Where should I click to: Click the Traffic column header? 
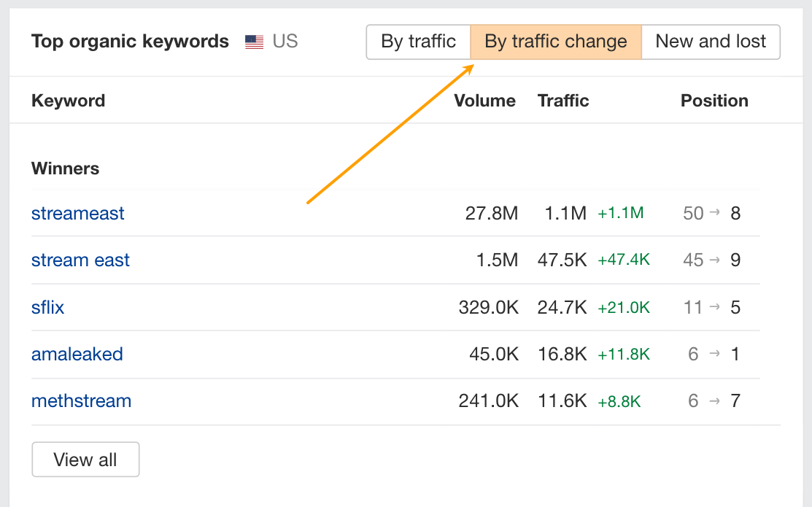tap(563, 101)
